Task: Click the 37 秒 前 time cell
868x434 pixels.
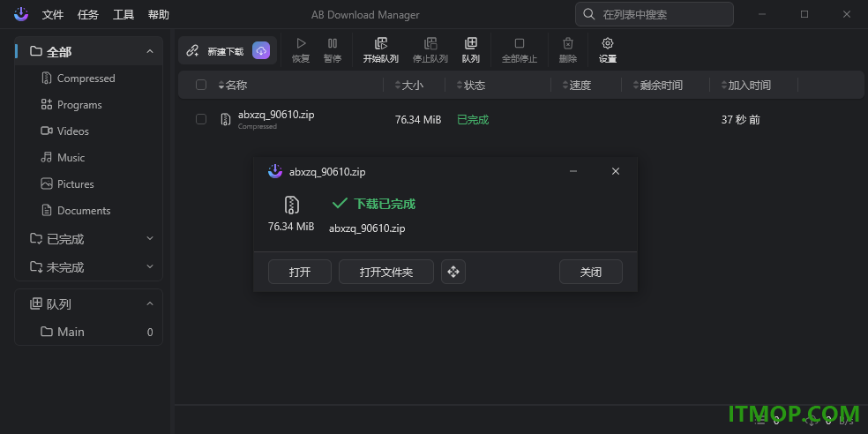Action: click(x=741, y=120)
